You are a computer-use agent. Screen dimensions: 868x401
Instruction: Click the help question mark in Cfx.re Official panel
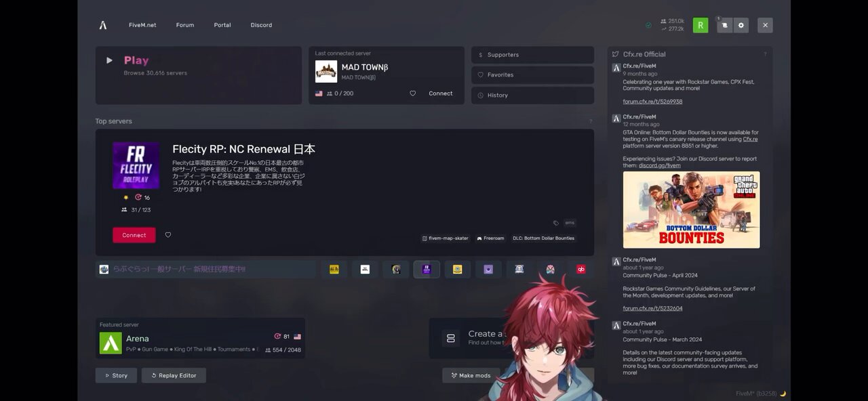coord(765,54)
